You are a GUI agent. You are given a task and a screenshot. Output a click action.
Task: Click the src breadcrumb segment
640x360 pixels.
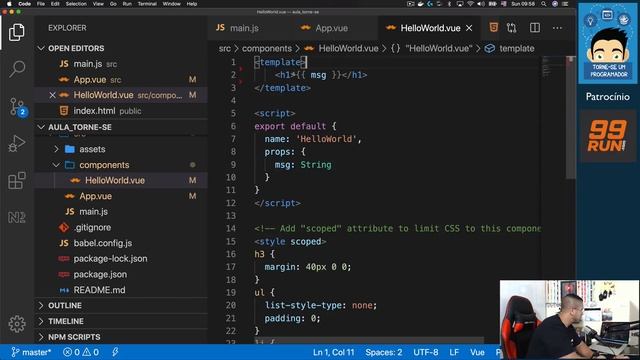[224, 49]
